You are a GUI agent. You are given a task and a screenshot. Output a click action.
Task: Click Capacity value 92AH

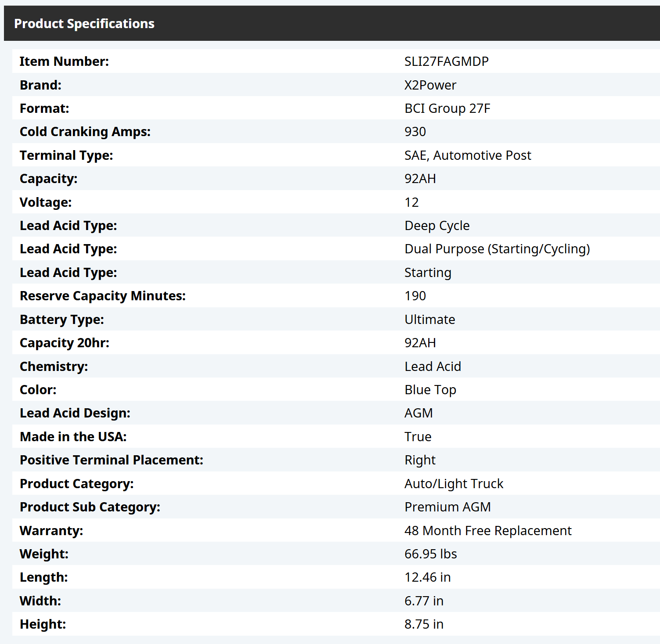420,179
